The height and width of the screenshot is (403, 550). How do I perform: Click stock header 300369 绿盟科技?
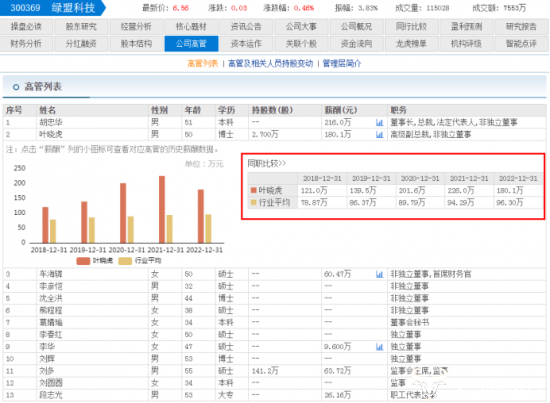click(x=53, y=8)
